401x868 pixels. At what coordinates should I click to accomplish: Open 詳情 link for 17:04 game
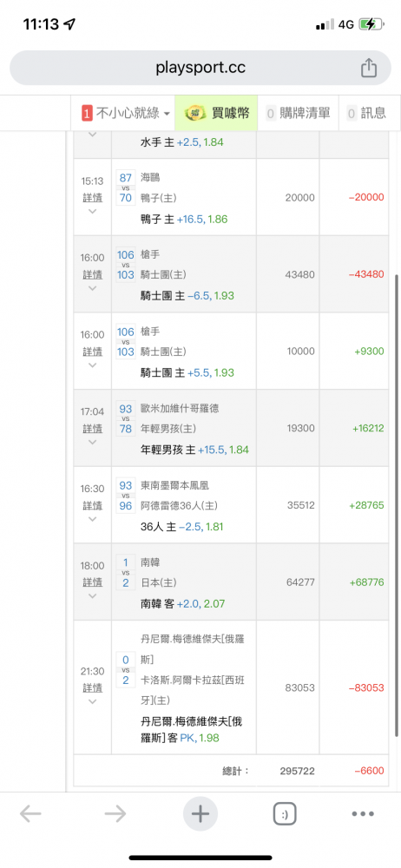coord(93,429)
